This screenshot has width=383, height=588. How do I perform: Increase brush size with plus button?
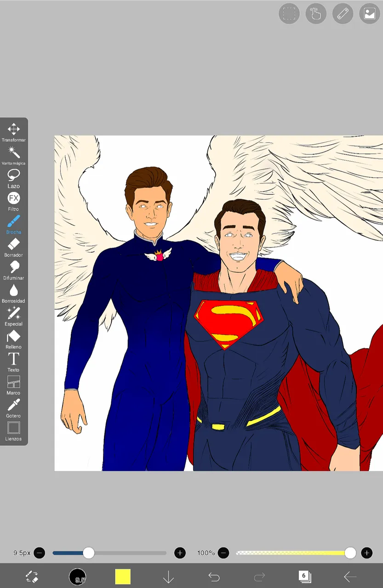click(x=180, y=553)
